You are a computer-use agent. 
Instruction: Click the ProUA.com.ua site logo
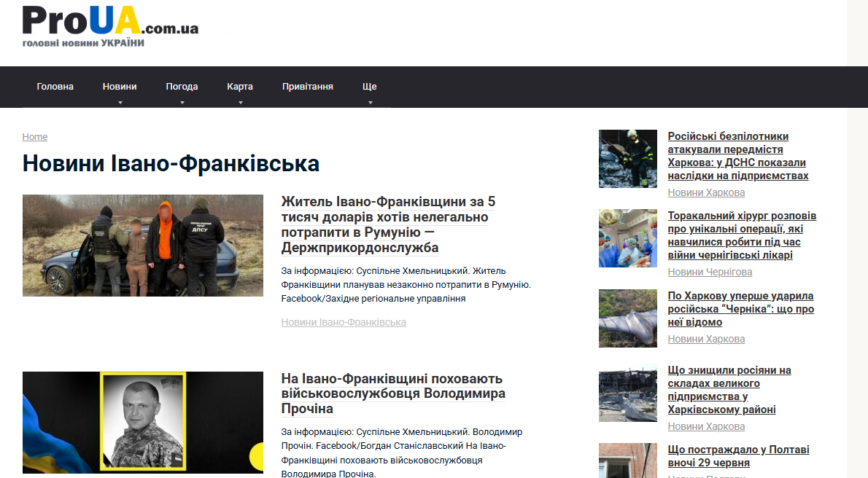click(x=110, y=26)
